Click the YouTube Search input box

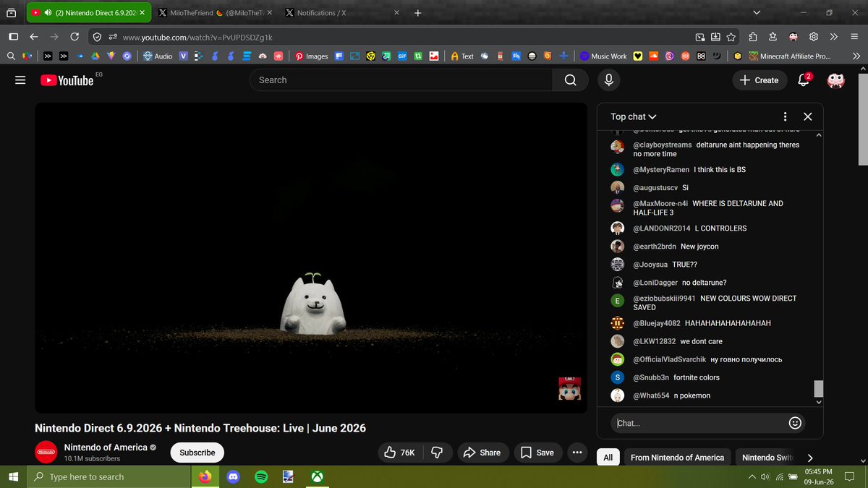click(x=401, y=80)
